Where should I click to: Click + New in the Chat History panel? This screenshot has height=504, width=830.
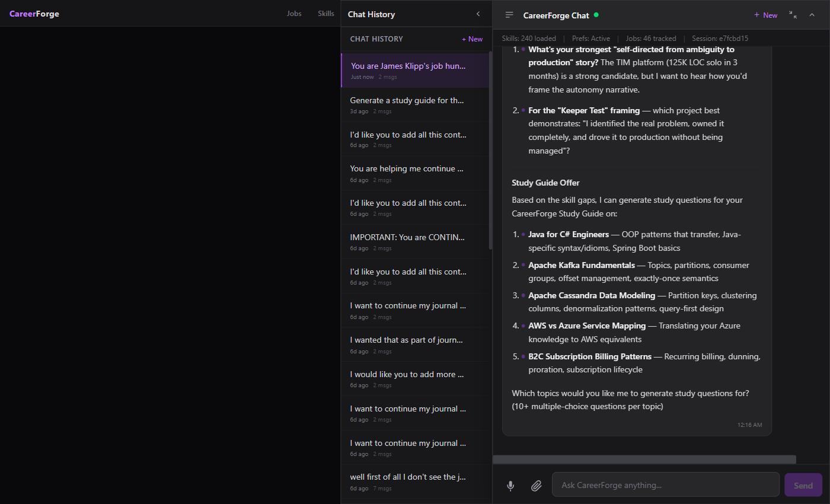pos(472,39)
